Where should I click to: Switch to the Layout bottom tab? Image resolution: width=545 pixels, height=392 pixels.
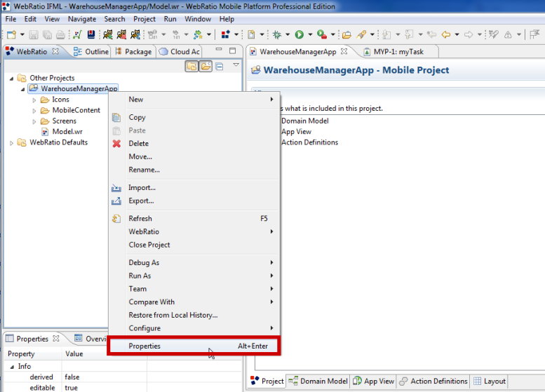click(490, 381)
